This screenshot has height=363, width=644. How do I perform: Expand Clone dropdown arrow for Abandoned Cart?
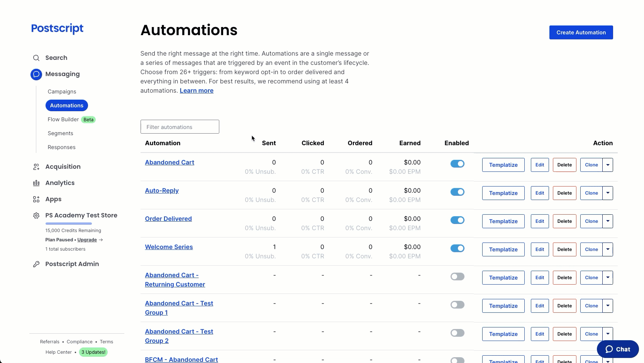coord(608,165)
